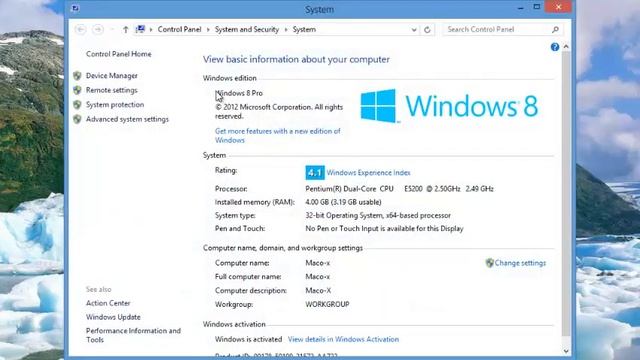The width and height of the screenshot is (640, 360).
Task: Click Get more features with a new edition link
Action: click(278, 136)
